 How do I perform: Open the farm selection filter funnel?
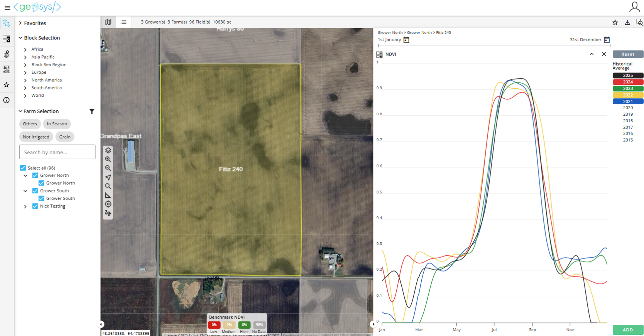pyautogui.click(x=92, y=111)
